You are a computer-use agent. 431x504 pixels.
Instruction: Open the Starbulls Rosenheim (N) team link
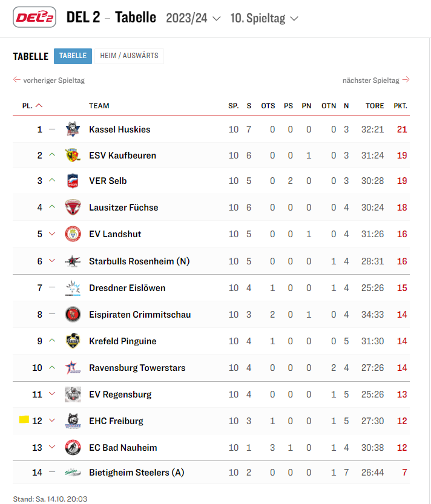[139, 261]
